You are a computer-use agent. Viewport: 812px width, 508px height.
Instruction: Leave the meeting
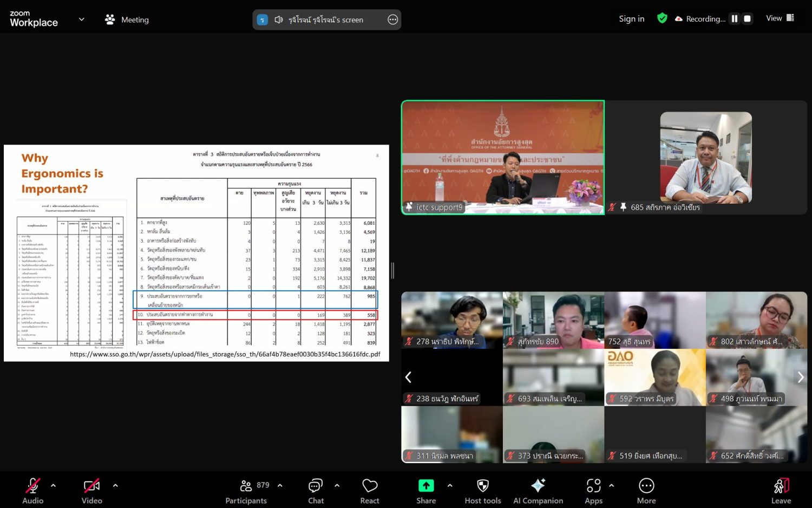tap(781, 491)
